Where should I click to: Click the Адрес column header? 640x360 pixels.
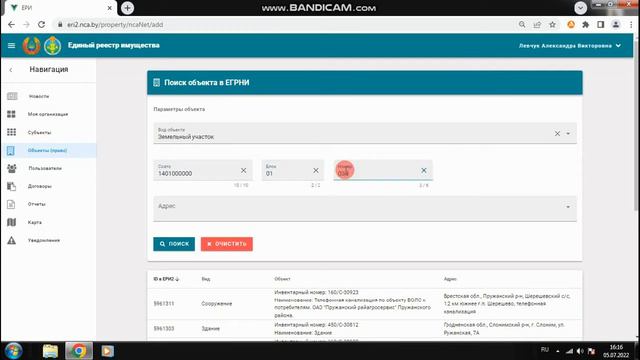pyautogui.click(x=450, y=279)
